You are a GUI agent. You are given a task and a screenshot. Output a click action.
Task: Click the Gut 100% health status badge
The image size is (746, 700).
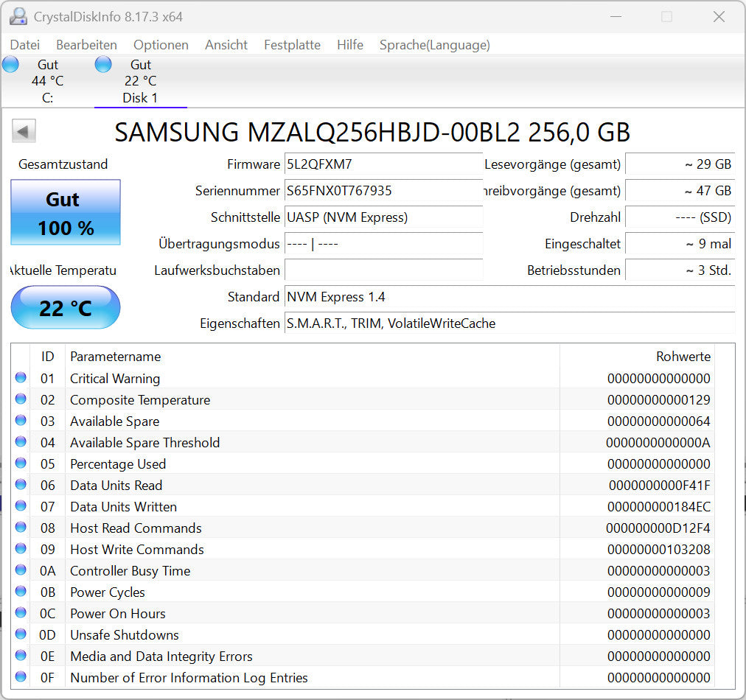(65, 213)
